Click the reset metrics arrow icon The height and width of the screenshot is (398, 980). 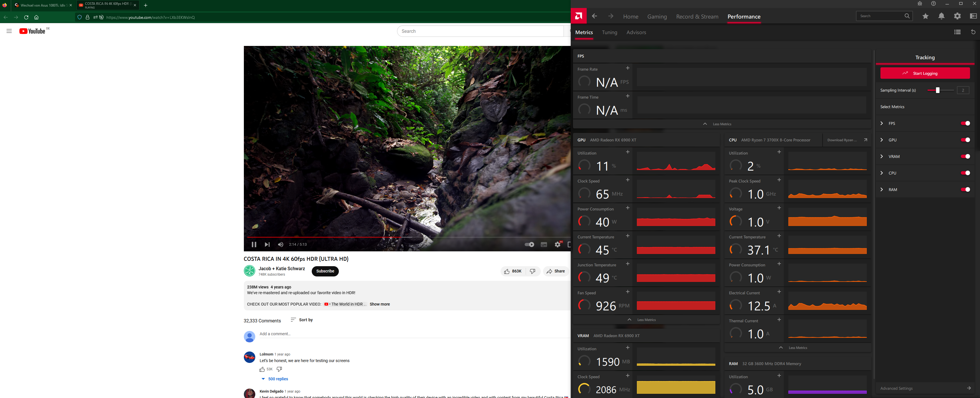coord(973,32)
